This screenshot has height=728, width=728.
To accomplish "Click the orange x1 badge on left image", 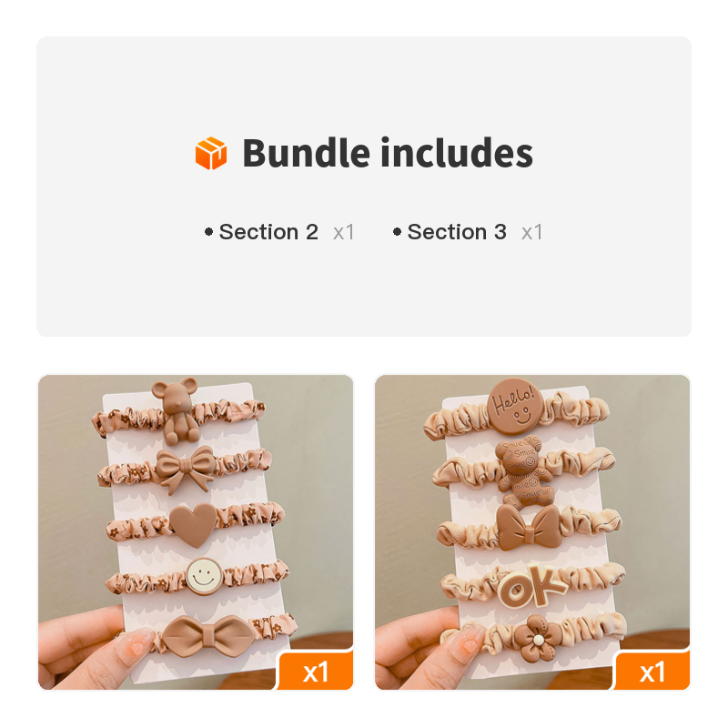I will pyautogui.click(x=315, y=672).
